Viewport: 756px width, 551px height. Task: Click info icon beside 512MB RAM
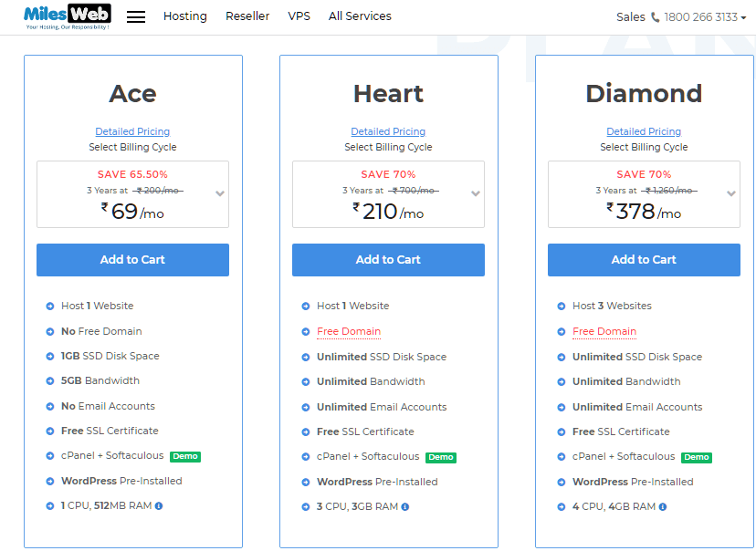[159, 505]
